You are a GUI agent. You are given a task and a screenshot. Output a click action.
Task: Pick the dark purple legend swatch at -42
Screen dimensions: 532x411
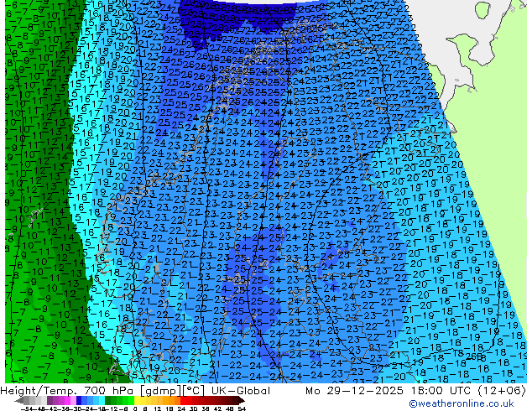tap(50, 401)
